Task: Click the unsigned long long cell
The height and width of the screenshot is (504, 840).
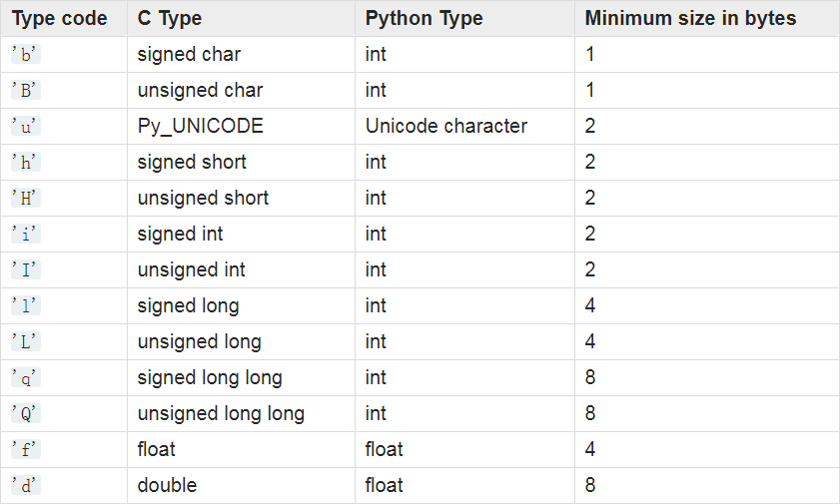Action: (x=221, y=414)
